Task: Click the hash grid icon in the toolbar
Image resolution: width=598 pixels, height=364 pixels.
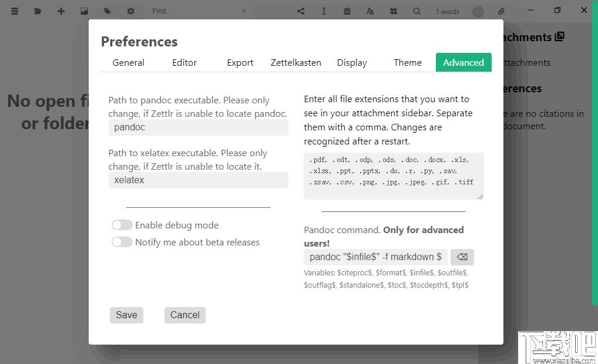Action: click(394, 11)
